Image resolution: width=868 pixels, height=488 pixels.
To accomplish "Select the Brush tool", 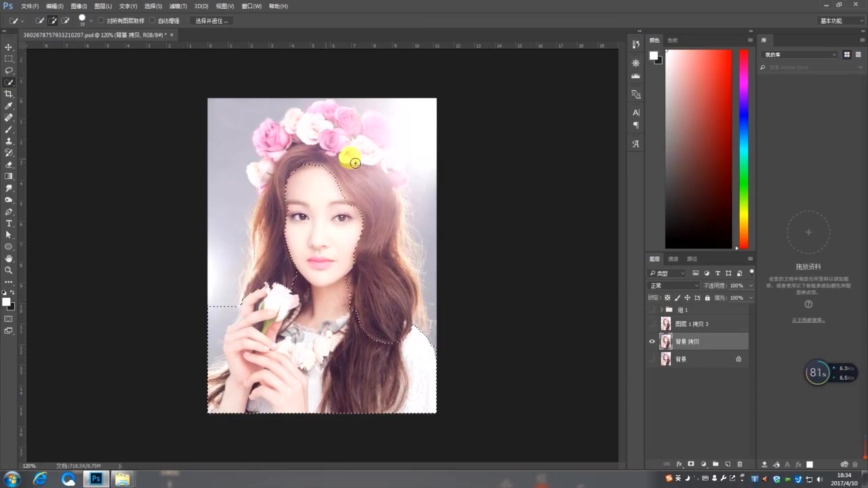I will [9, 129].
